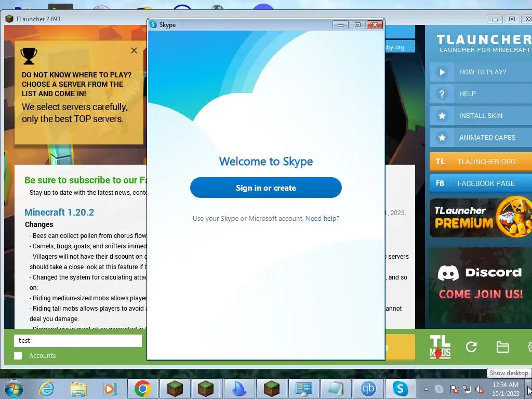
Task: Click 'Be sure to subscribe' green heading
Action: [x=86, y=180]
